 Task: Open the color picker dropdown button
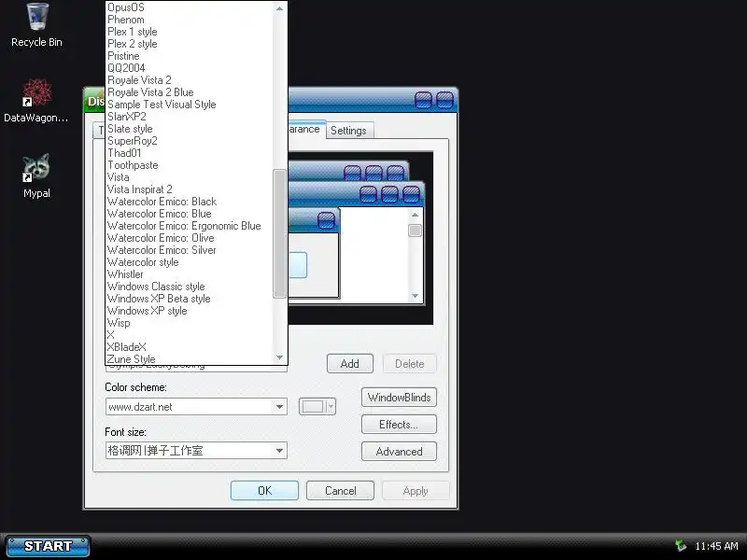pyautogui.click(x=317, y=407)
